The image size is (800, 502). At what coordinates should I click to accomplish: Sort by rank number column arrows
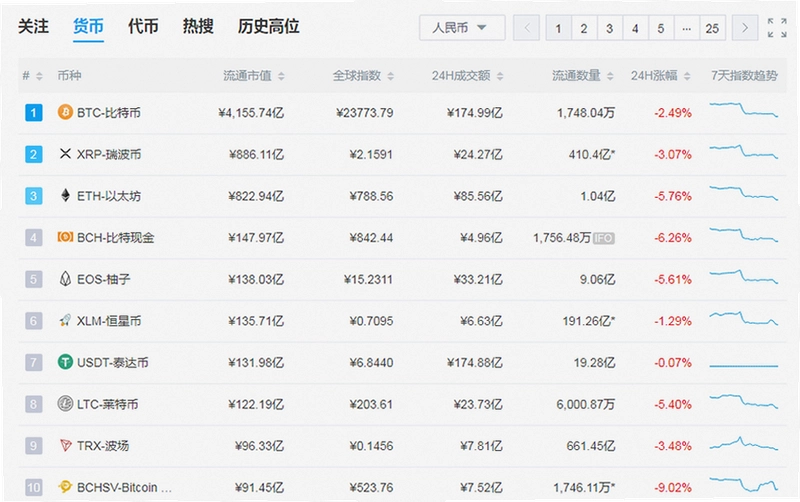[x=39, y=76]
